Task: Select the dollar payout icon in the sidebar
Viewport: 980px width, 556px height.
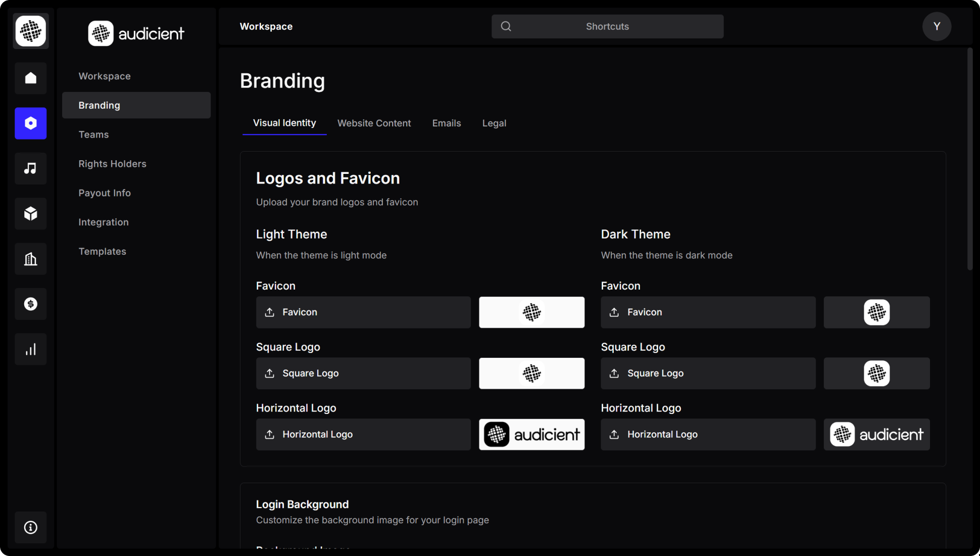Action: (x=30, y=304)
